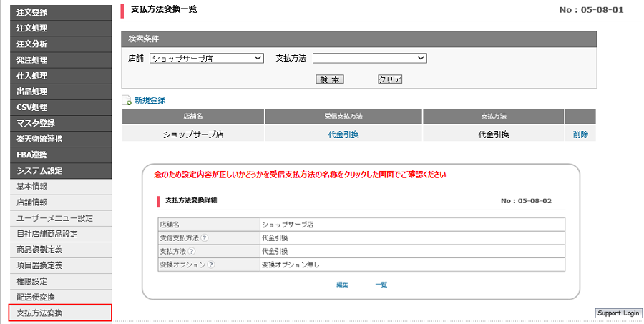Collapse システム設定 menu
The image size is (644, 324).
pyautogui.click(x=61, y=170)
